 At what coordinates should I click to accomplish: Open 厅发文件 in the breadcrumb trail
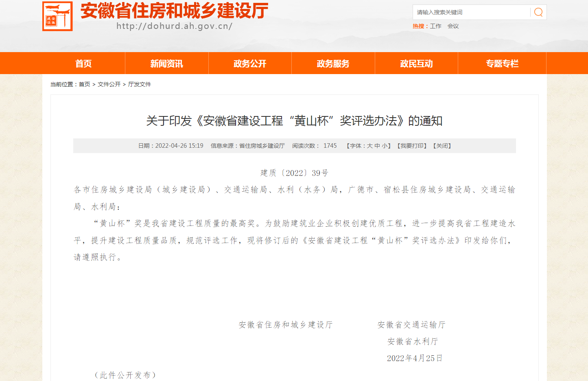pos(140,84)
